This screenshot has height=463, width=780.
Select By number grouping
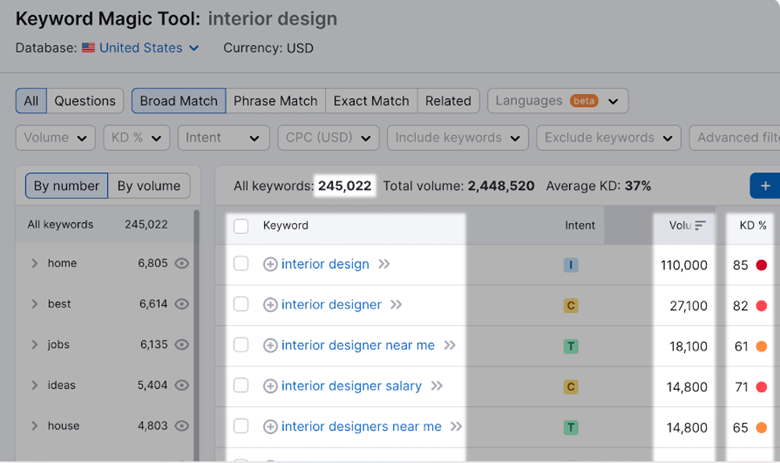click(x=67, y=186)
